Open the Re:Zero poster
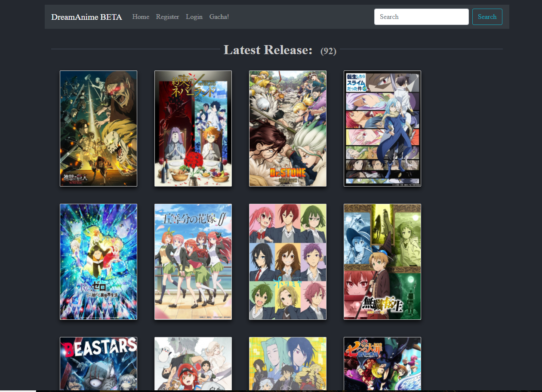542x392 pixels. pos(99,262)
